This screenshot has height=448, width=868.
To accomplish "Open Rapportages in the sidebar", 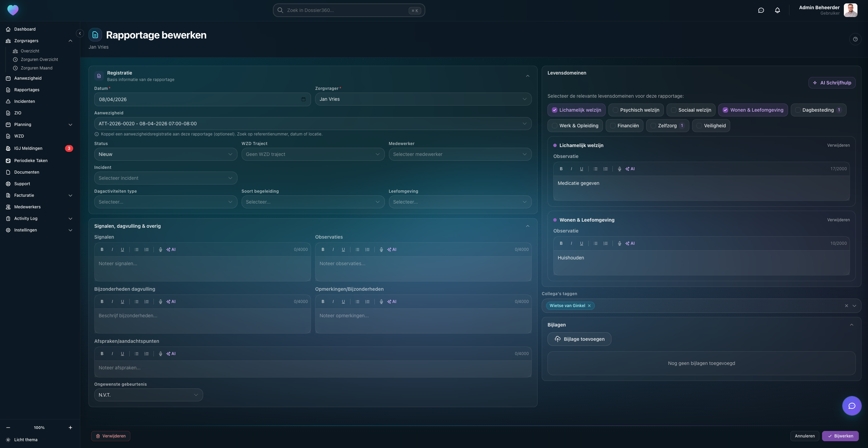I will point(27,90).
